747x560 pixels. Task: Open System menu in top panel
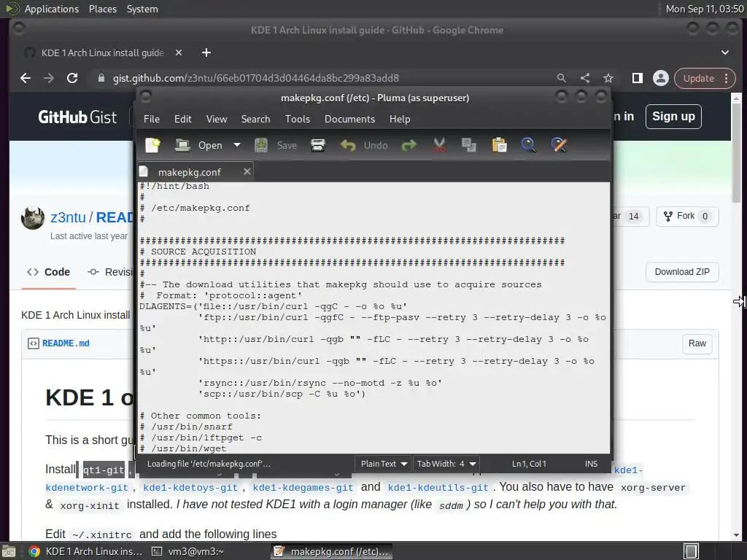click(x=142, y=9)
